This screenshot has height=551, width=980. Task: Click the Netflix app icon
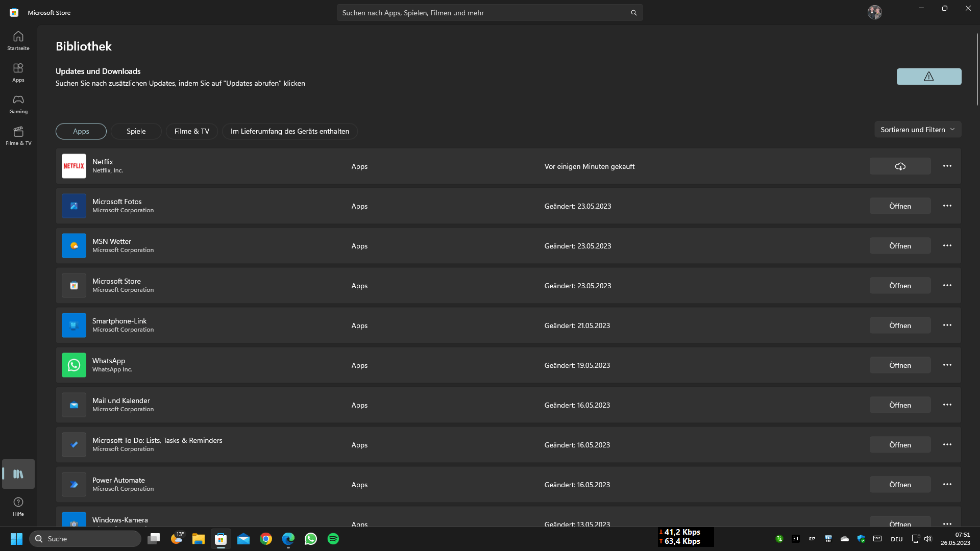[x=74, y=166]
